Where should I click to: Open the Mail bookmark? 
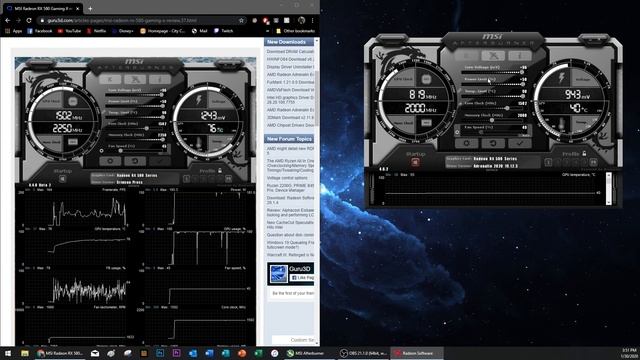200,31
